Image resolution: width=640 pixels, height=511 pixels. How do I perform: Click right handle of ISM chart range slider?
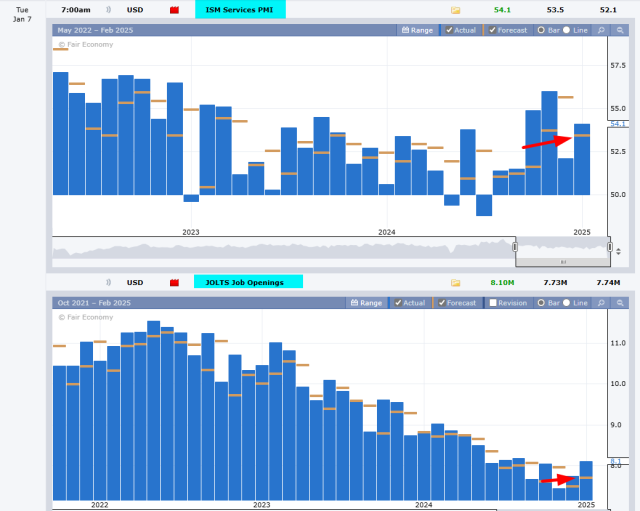(608, 246)
